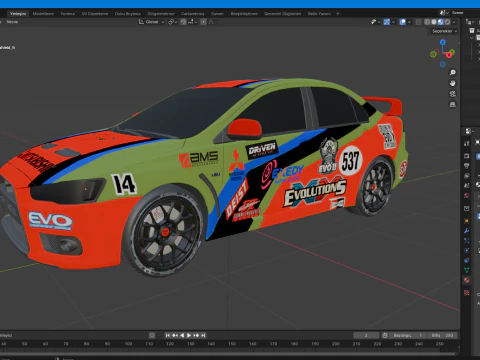Click the Başlangıç start frame field

[x=408, y=335]
